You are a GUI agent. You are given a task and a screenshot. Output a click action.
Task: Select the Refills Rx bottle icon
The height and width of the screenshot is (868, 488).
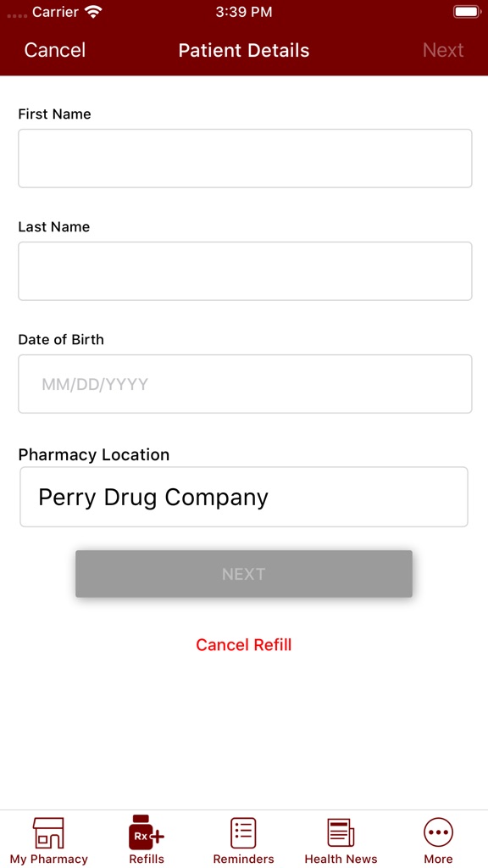point(146,835)
